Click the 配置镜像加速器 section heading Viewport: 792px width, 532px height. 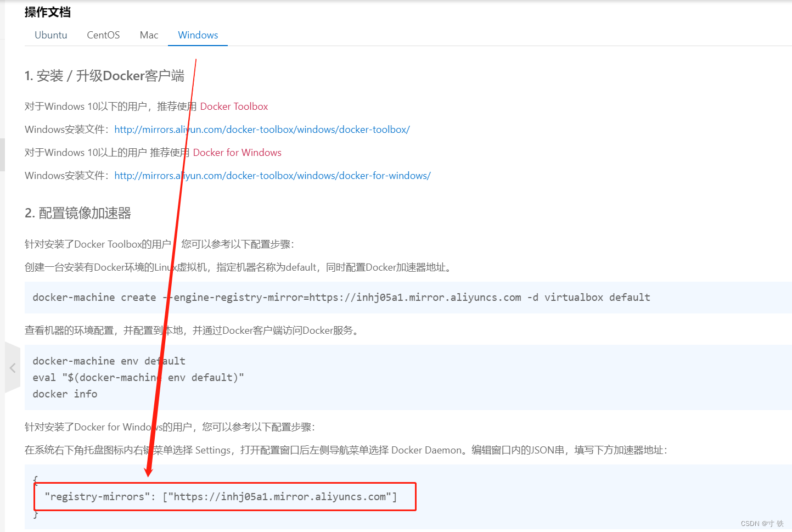[x=78, y=213]
